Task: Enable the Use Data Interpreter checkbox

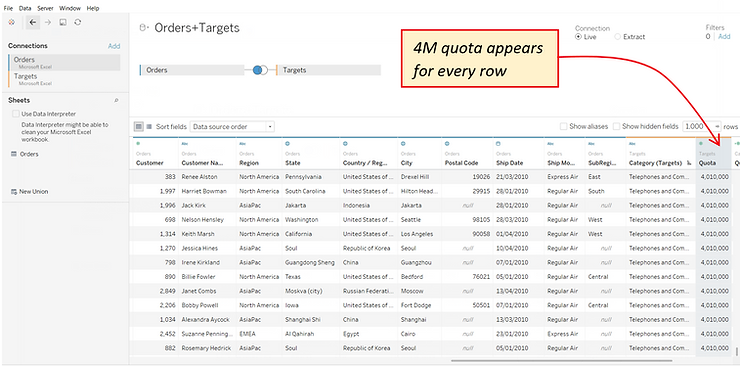Action: (16, 114)
